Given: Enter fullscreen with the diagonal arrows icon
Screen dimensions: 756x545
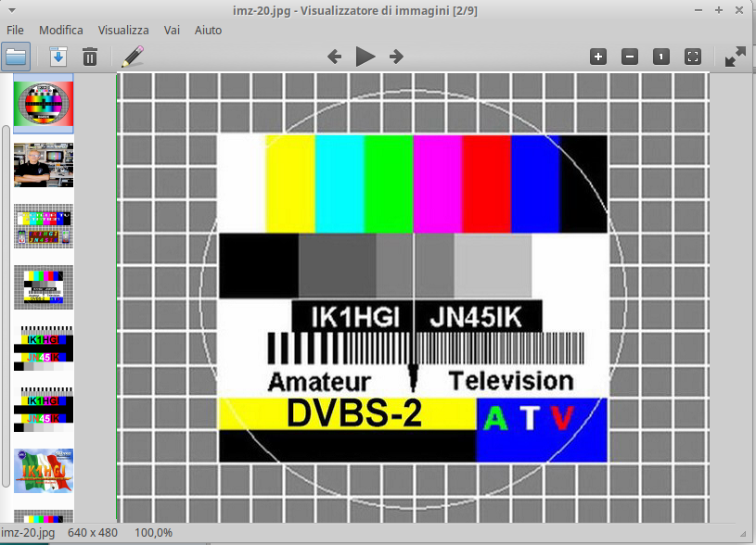Looking at the screenshot, I should click(x=736, y=57).
